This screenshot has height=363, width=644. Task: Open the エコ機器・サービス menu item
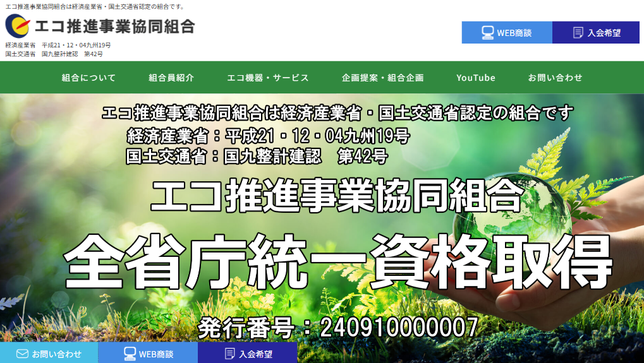click(268, 78)
